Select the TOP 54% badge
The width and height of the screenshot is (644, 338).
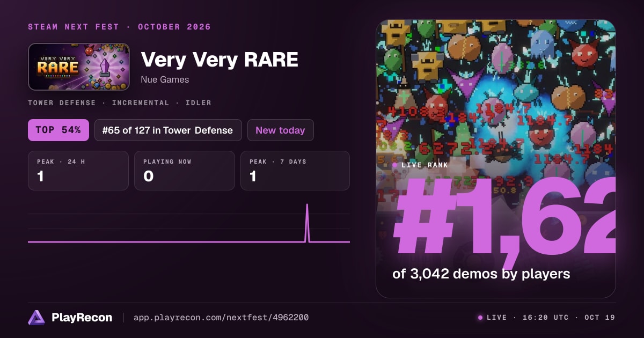[x=58, y=130]
